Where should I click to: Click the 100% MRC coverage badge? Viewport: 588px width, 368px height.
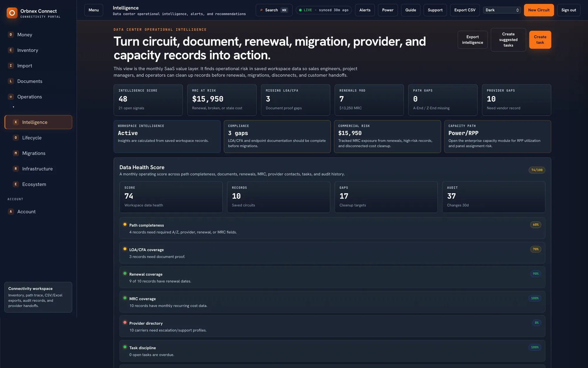[535, 298]
